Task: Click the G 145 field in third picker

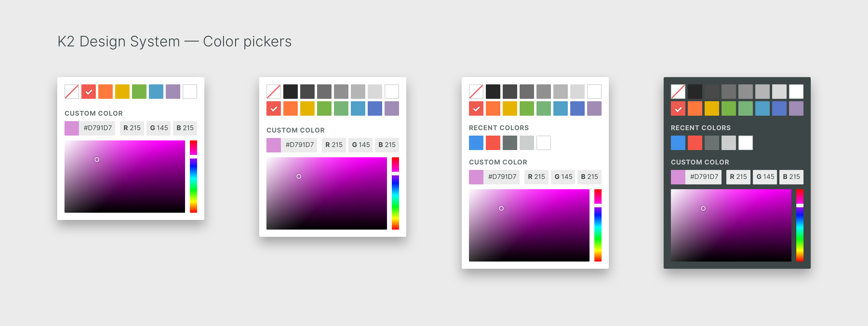Action: pos(563,177)
